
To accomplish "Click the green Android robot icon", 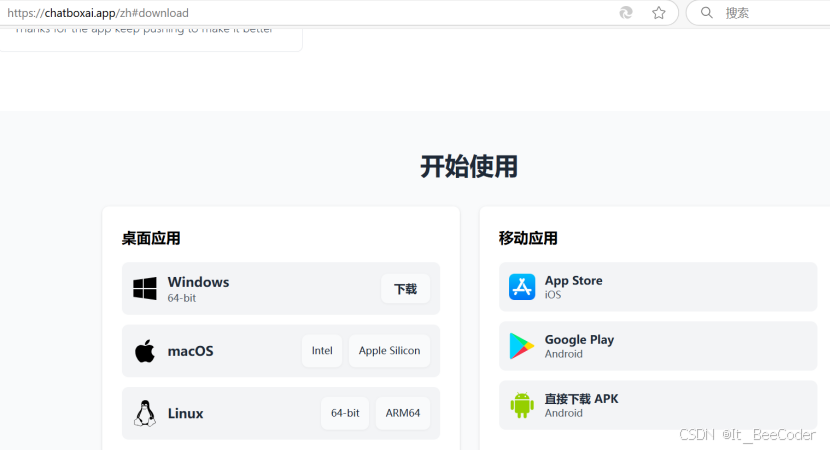I will click(x=522, y=405).
